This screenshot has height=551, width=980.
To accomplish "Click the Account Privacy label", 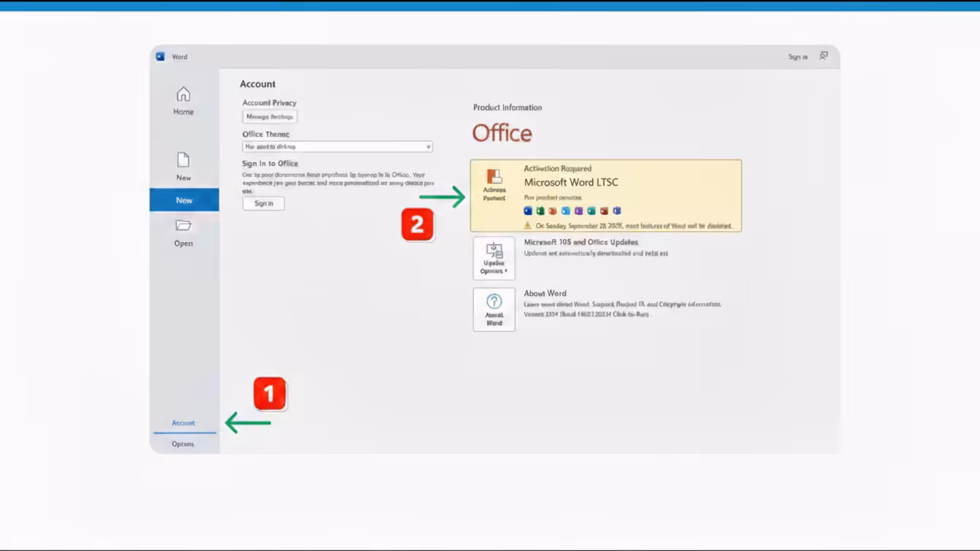I will pyautogui.click(x=270, y=103).
